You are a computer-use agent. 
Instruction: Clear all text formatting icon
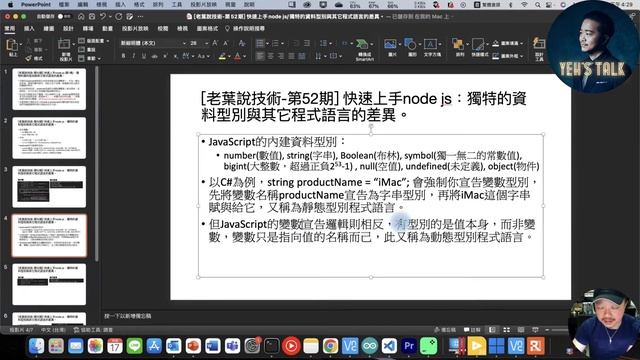pos(242,43)
